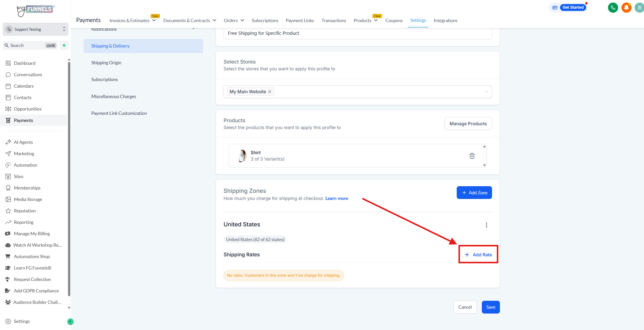Screen dimensions: 644x330
Task: Open Shipping Origin settings section
Action: 106,62
